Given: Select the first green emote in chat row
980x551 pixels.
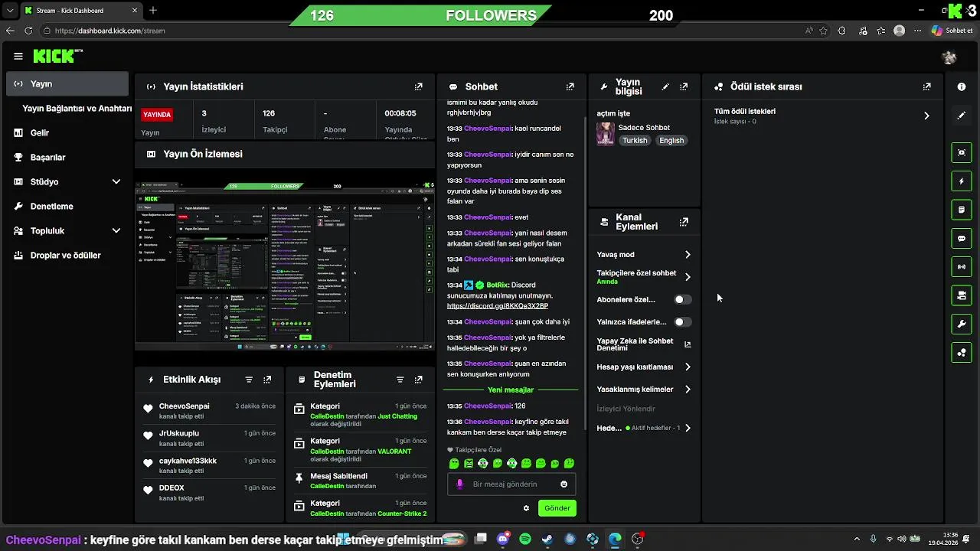Looking at the screenshot, I should (454, 464).
